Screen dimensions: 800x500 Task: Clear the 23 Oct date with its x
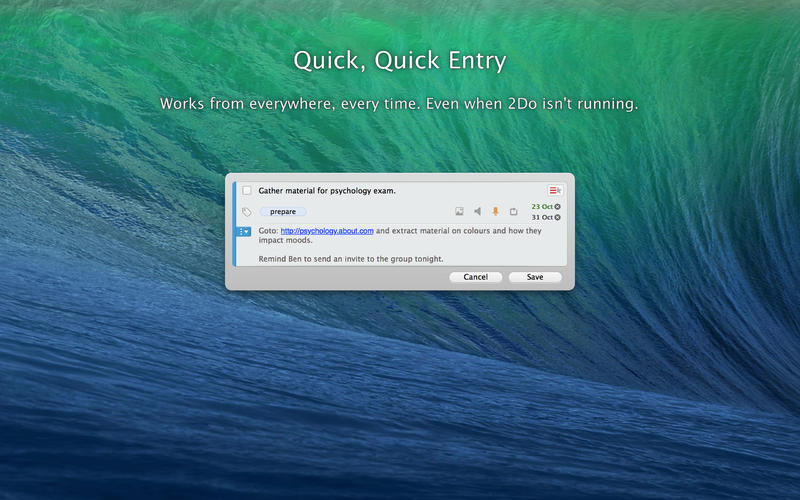point(558,207)
